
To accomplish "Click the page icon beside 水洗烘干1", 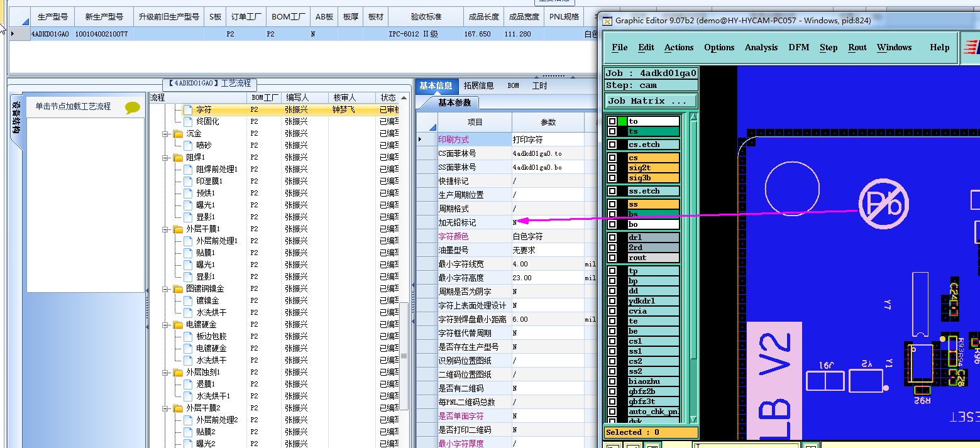I will tap(188, 396).
